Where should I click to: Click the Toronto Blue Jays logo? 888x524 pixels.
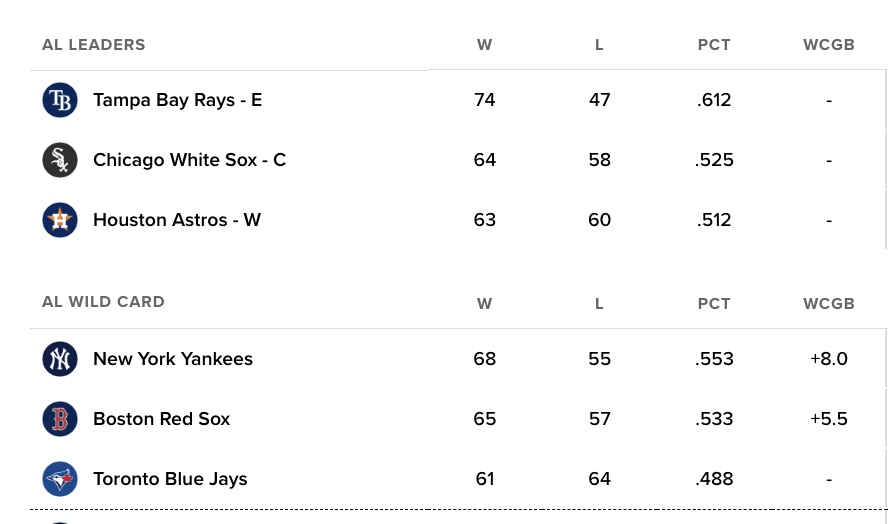(60, 479)
